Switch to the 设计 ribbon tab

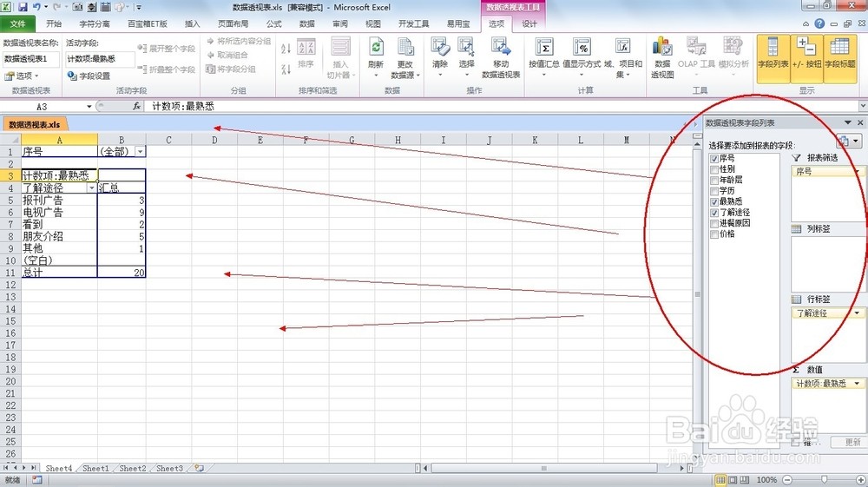tap(529, 23)
